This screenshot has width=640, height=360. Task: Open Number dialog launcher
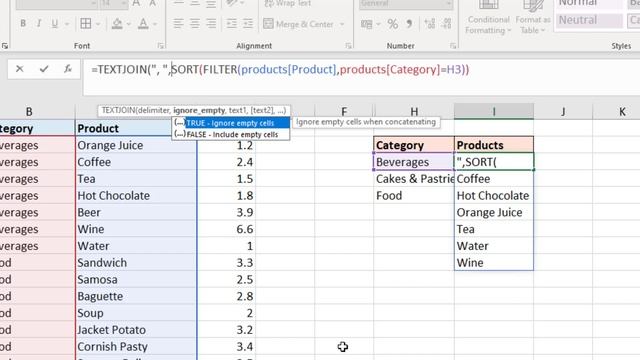[x=453, y=46]
